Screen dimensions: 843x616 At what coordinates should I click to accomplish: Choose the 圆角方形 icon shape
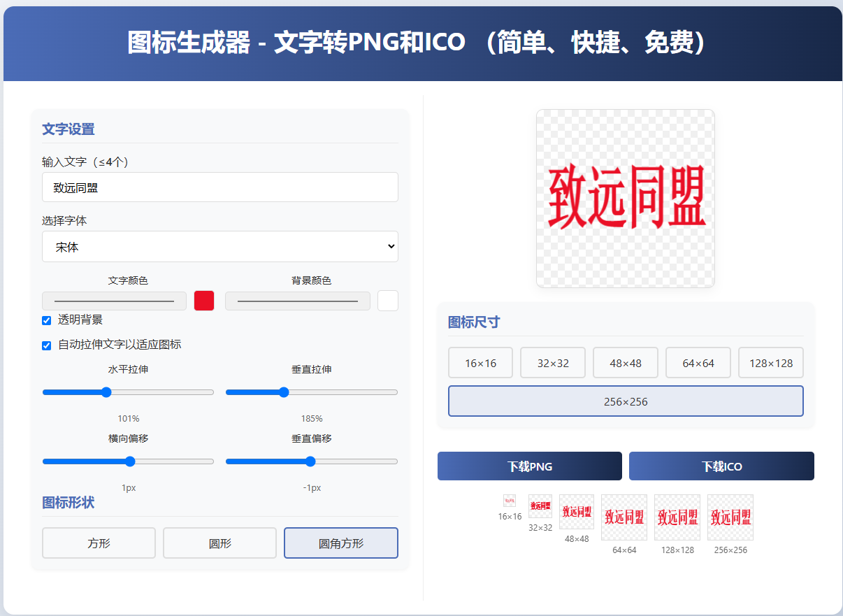[341, 543]
